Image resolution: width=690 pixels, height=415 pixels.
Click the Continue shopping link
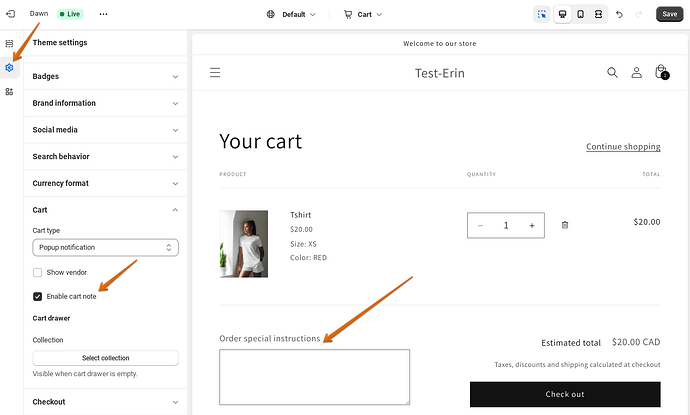click(623, 147)
